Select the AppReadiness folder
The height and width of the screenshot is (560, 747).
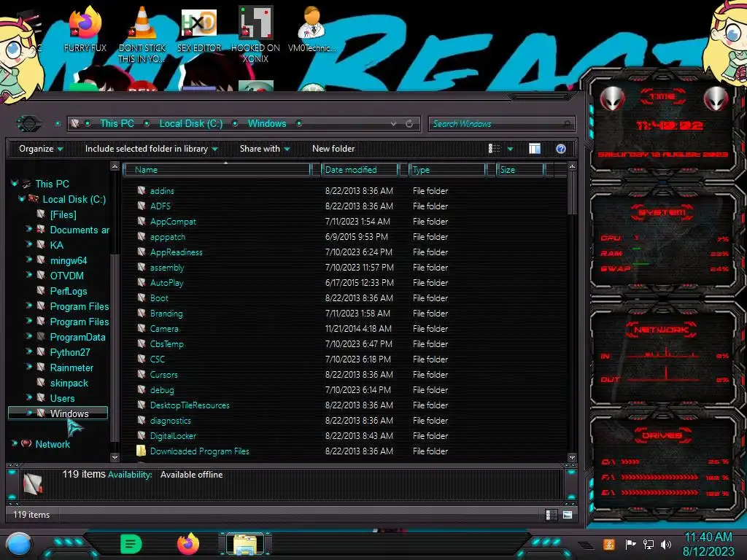point(177,252)
